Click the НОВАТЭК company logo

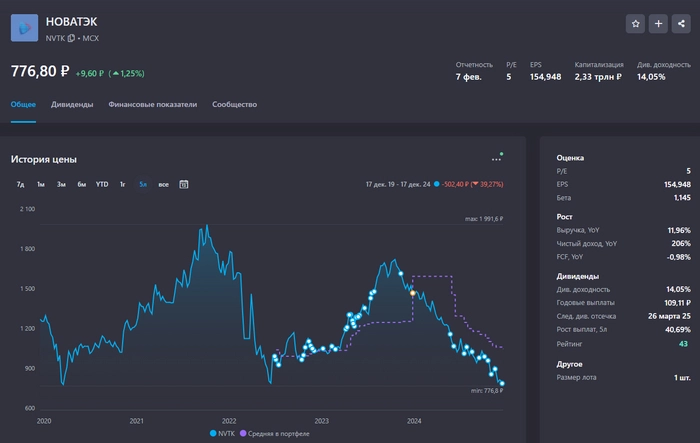25,27
